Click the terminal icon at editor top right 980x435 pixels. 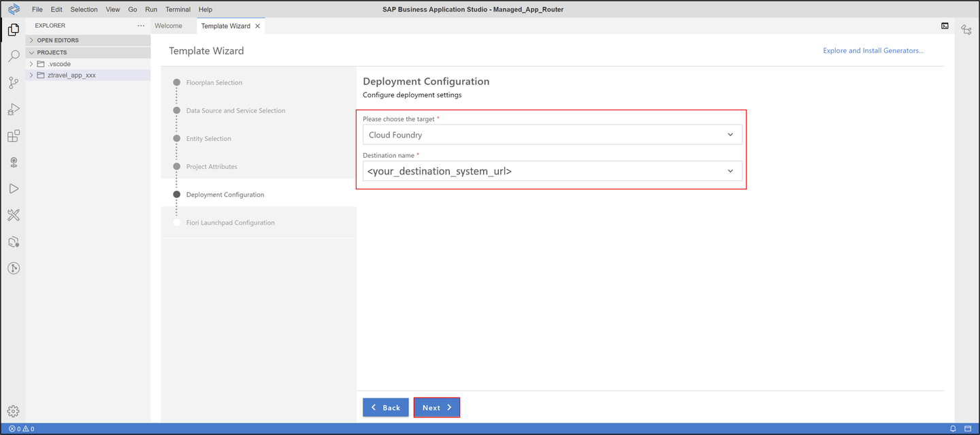coord(945,26)
